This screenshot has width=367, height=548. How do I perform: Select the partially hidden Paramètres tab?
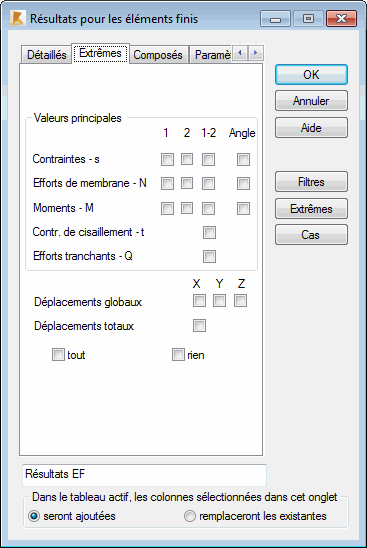(211, 55)
